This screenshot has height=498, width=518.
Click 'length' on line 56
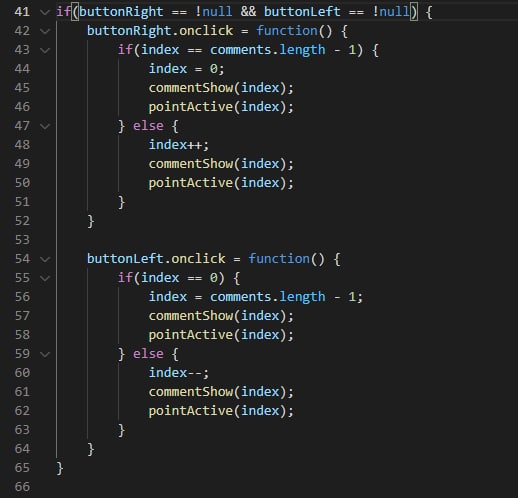(302, 297)
